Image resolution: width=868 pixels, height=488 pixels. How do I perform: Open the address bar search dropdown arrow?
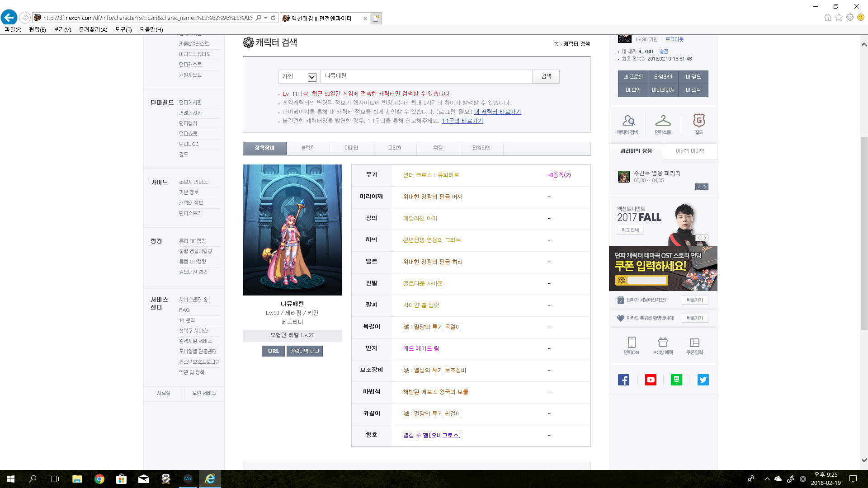point(266,18)
